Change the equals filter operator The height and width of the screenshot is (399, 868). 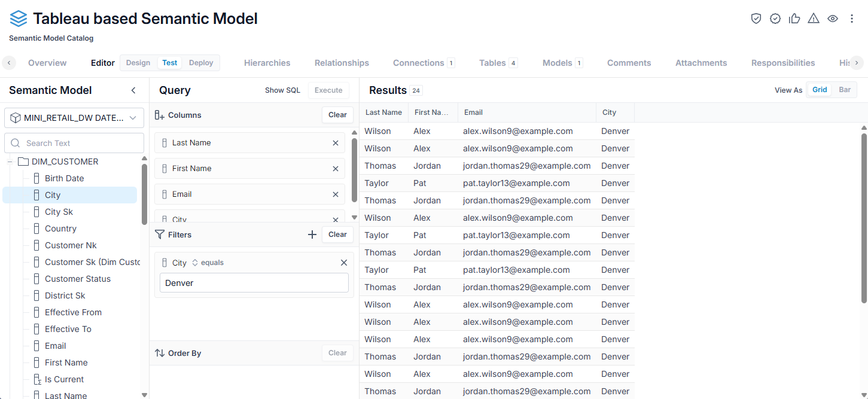(x=208, y=263)
